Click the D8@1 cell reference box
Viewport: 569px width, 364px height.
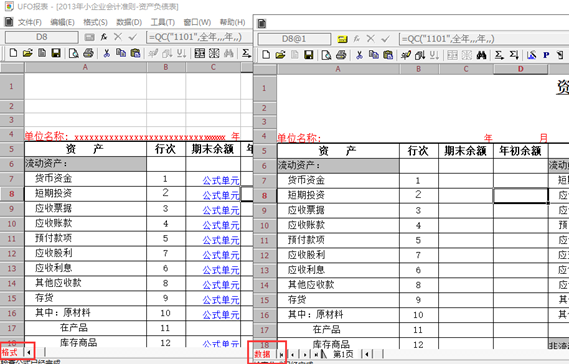click(294, 39)
